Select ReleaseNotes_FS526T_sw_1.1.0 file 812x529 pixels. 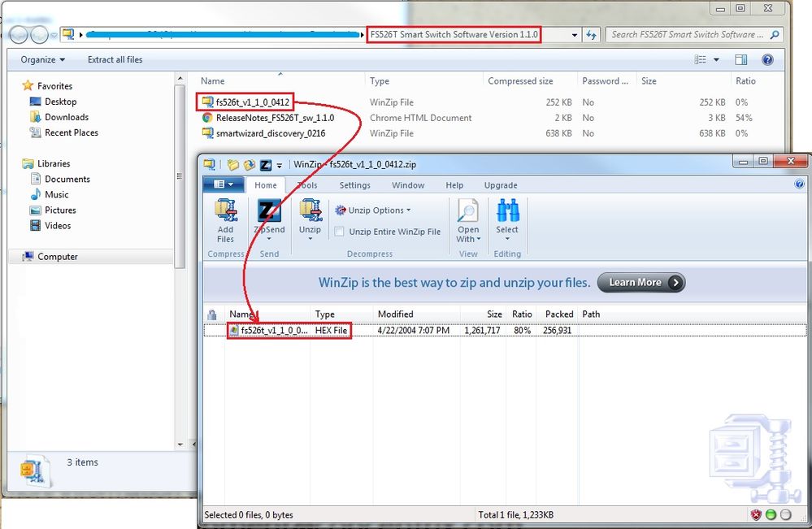(x=275, y=118)
